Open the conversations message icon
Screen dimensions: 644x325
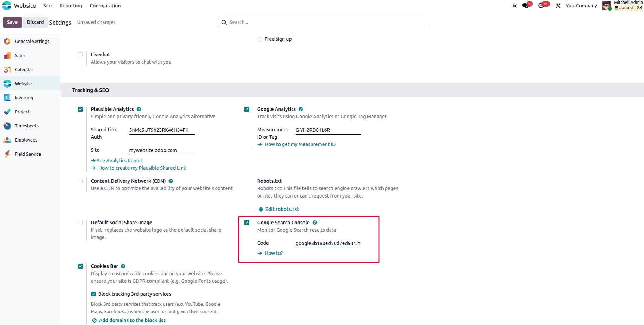[526, 6]
